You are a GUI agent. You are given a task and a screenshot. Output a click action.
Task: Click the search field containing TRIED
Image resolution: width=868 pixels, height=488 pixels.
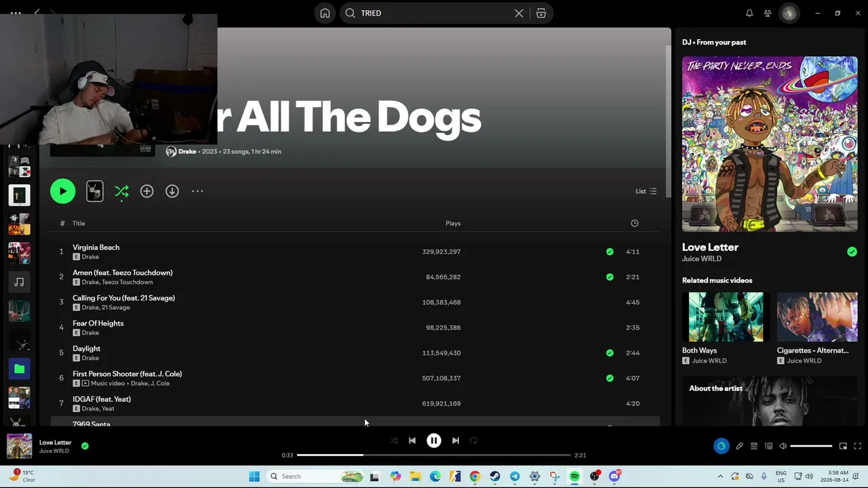(435, 13)
